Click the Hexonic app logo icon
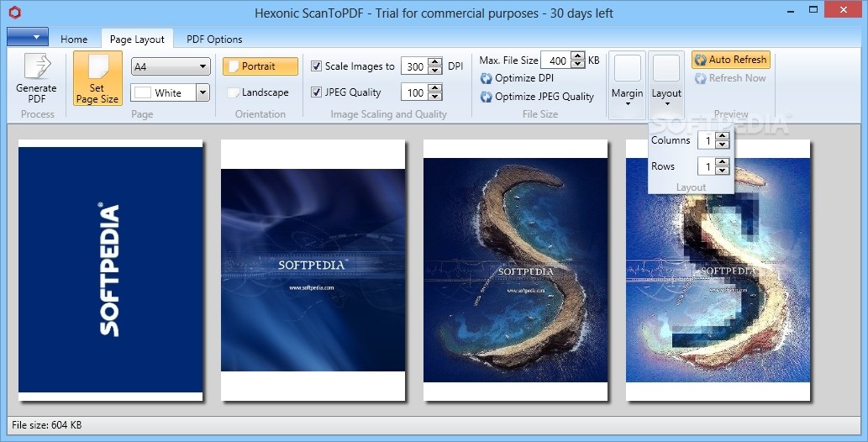The image size is (868, 442). (x=15, y=13)
